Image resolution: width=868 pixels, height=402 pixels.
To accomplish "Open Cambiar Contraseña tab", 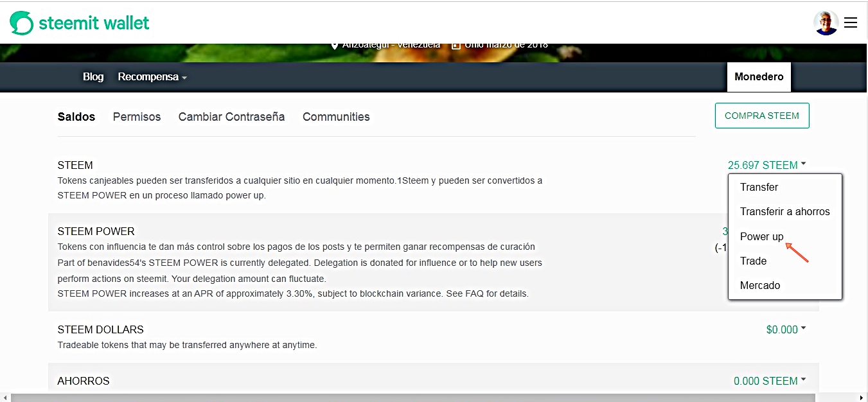I will [x=231, y=117].
